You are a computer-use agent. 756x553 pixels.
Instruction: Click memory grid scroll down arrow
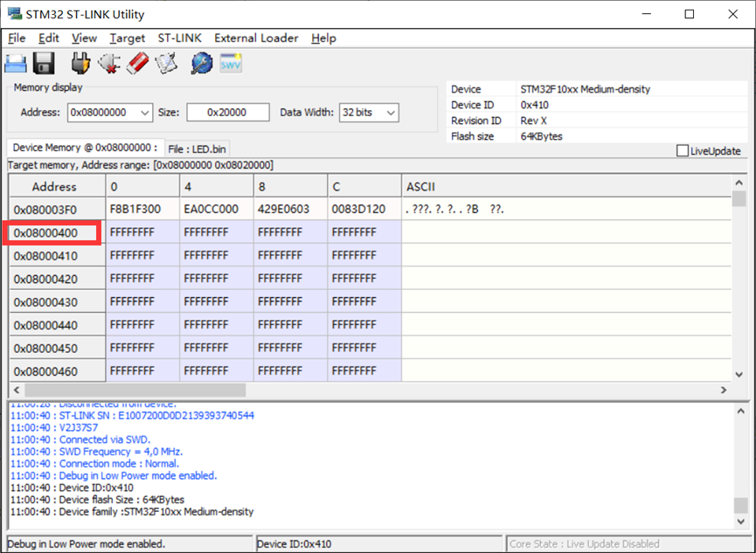tap(739, 375)
